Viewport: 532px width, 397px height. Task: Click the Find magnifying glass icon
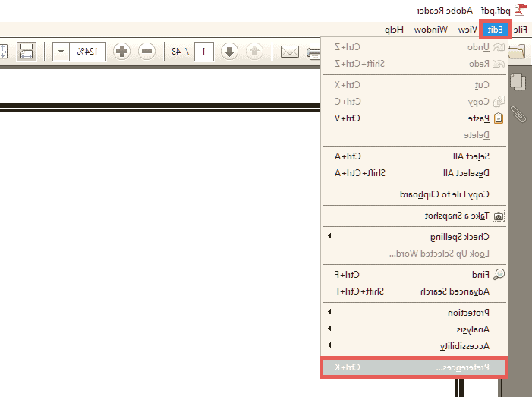pos(499,275)
